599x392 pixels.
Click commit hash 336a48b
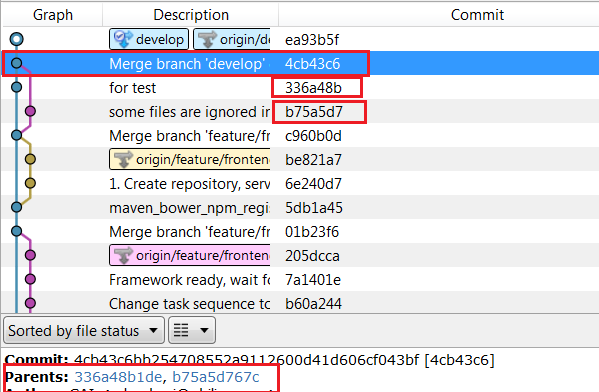(313, 88)
